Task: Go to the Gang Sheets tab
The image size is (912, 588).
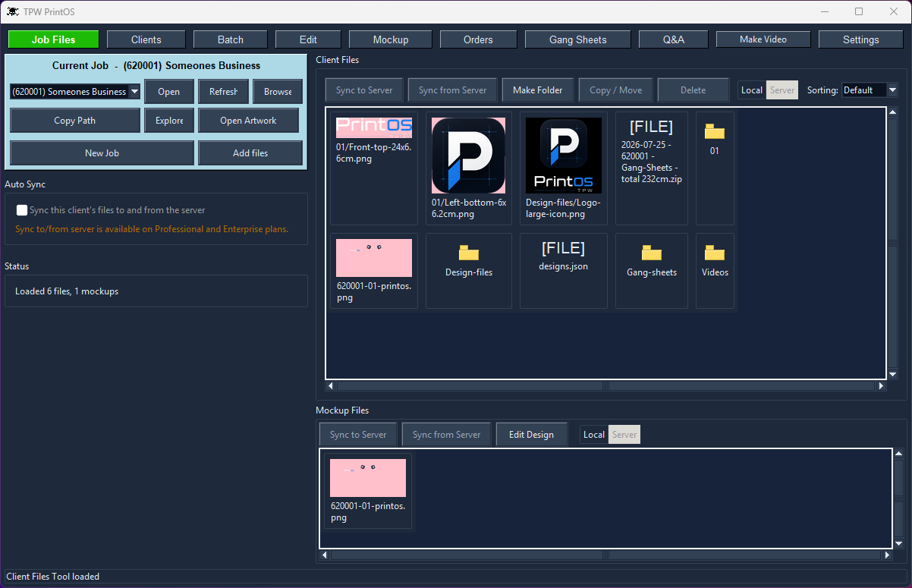Action: tap(578, 39)
